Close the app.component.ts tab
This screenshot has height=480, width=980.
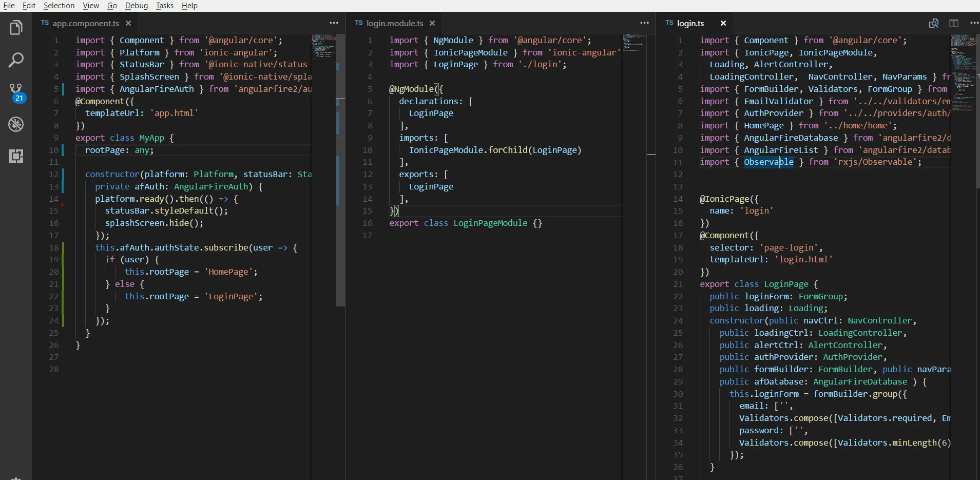click(x=128, y=23)
